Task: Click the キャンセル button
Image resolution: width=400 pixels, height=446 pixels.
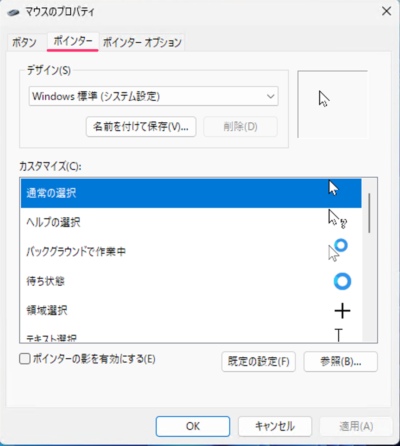Action: (275, 426)
